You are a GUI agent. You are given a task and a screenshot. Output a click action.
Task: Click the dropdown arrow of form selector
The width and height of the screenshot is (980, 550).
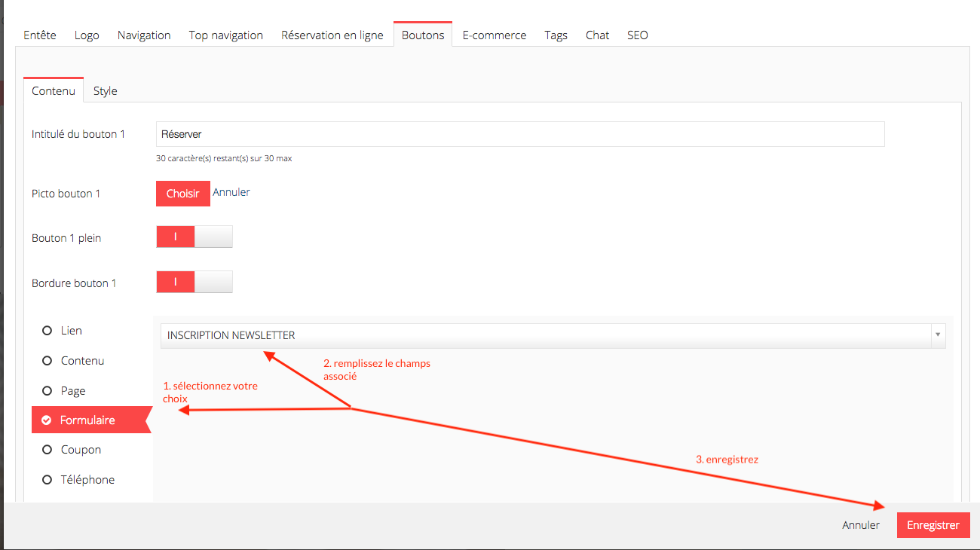(938, 336)
